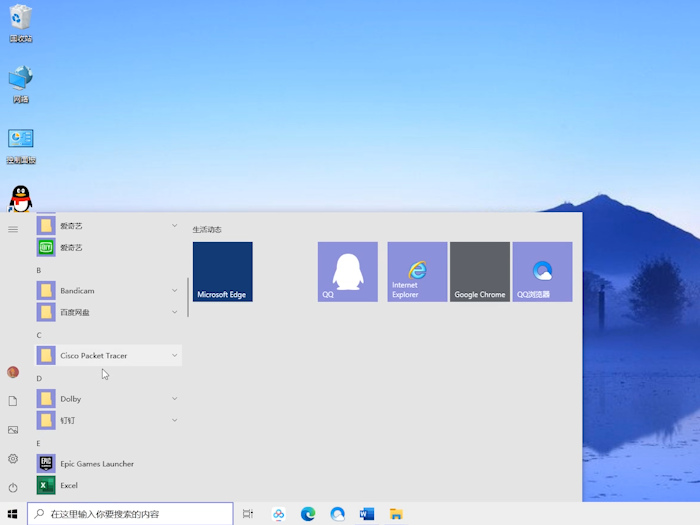Expand the Bandicam folder chevron
700x525 pixels.
[175, 290]
